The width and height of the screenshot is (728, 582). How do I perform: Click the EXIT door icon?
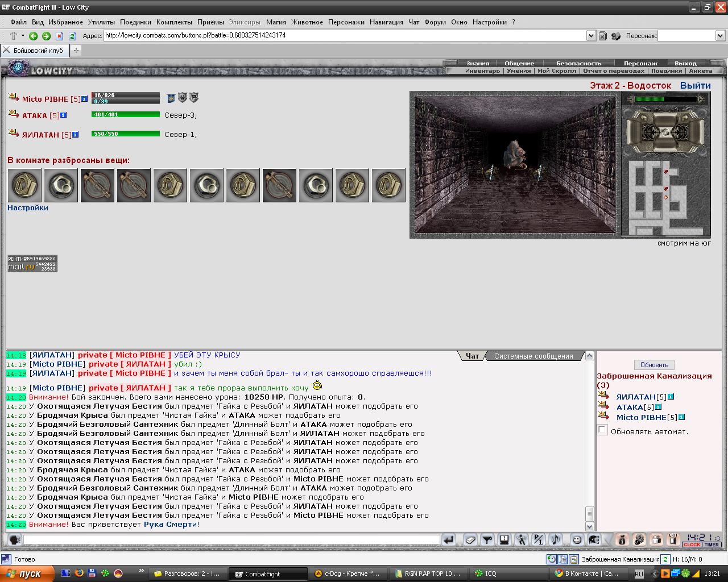click(x=673, y=540)
